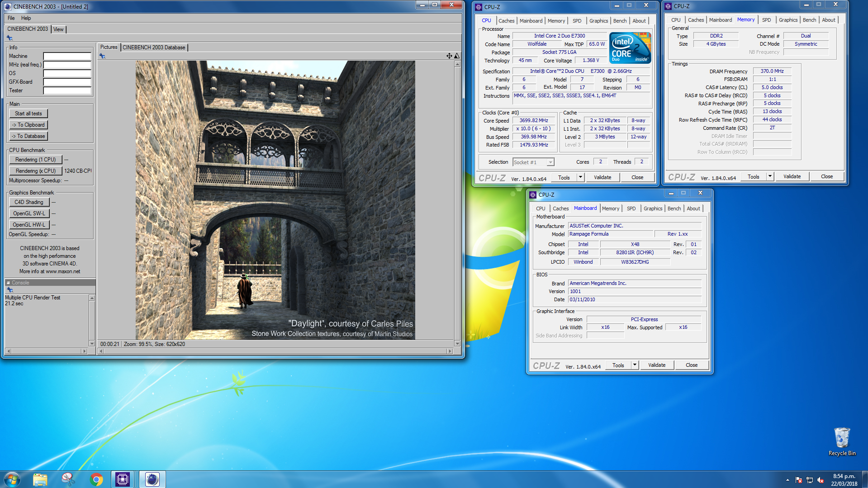Switch to the CINEBENCH 2003 Database tab

154,47
